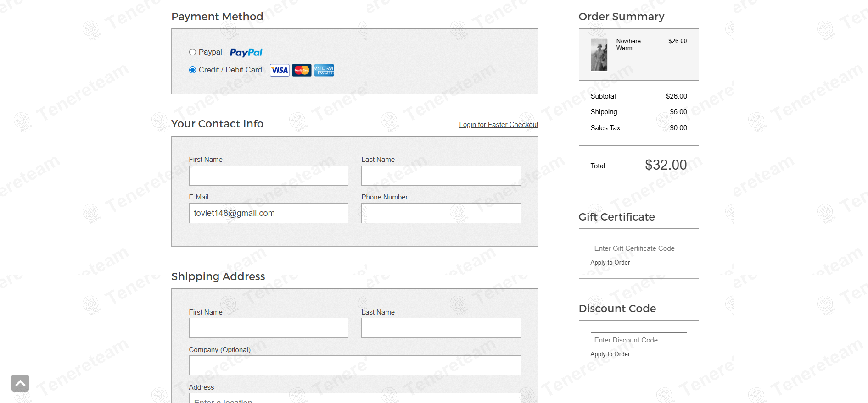
Task: Click the shipping First Name field
Action: pyautogui.click(x=269, y=328)
